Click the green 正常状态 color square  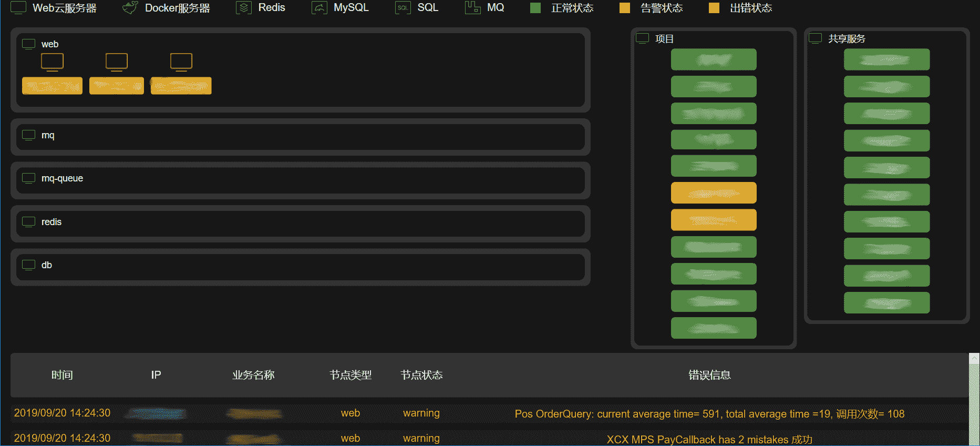[x=535, y=8]
